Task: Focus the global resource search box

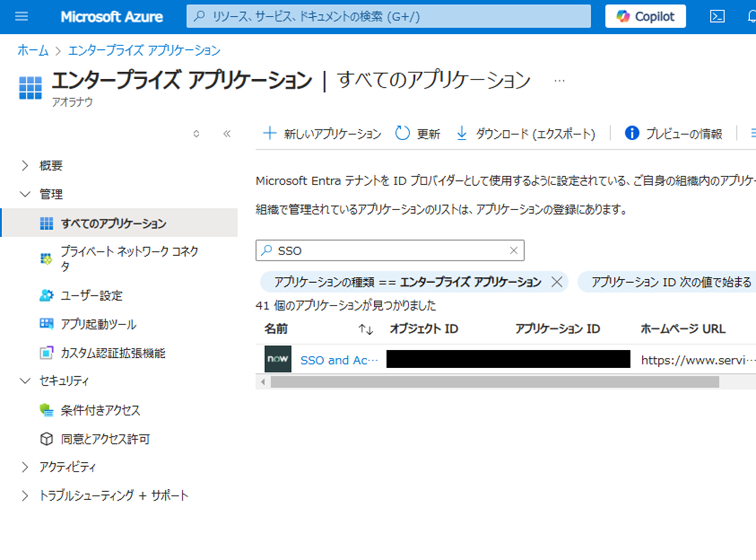Action: [389, 17]
